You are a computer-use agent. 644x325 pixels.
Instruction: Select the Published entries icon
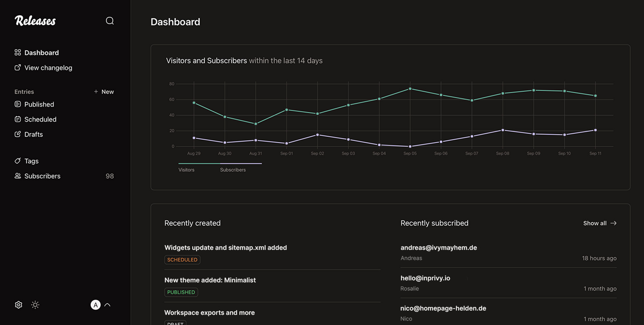click(18, 104)
